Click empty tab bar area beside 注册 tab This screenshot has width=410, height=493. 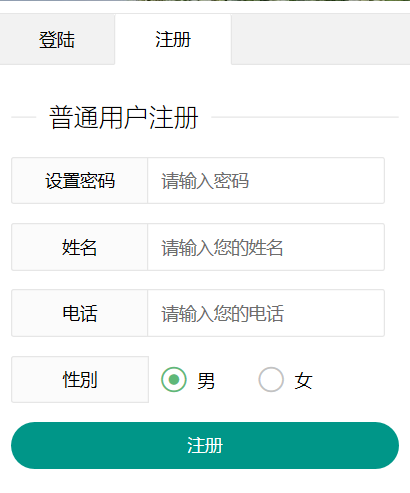click(321, 39)
